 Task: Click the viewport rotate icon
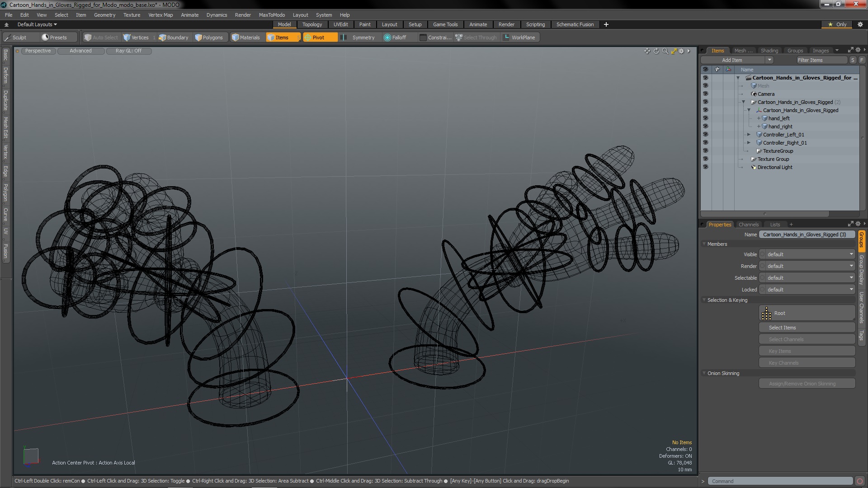pos(656,51)
